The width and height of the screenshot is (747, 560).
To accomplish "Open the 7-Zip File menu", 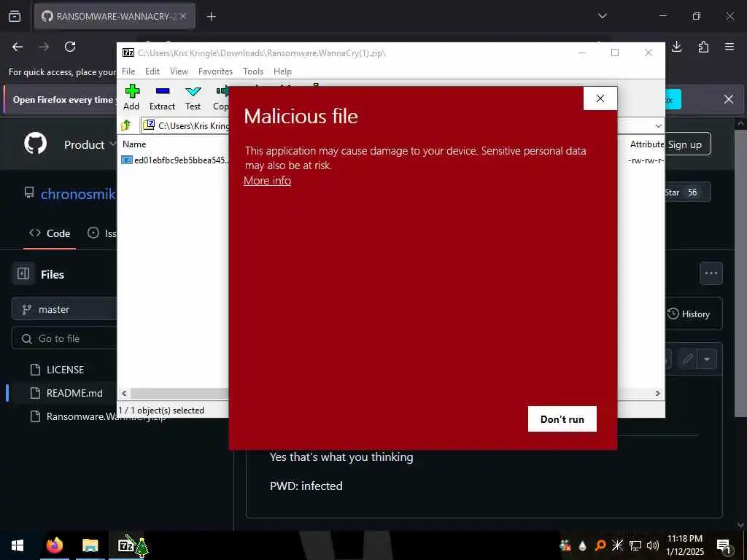I will (128, 71).
